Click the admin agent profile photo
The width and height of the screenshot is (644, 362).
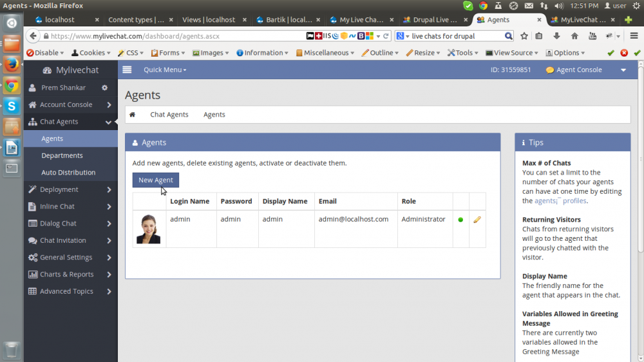tap(149, 229)
